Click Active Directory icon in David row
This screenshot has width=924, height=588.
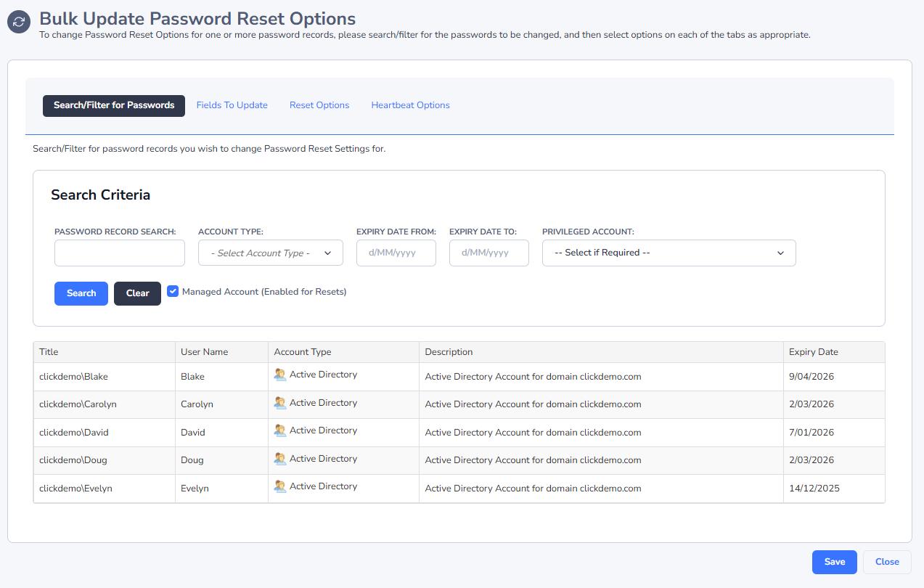tap(280, 430)
